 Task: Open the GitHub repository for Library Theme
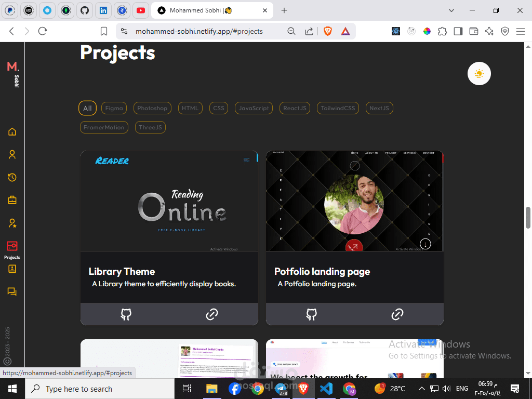(x=126, y=314)
